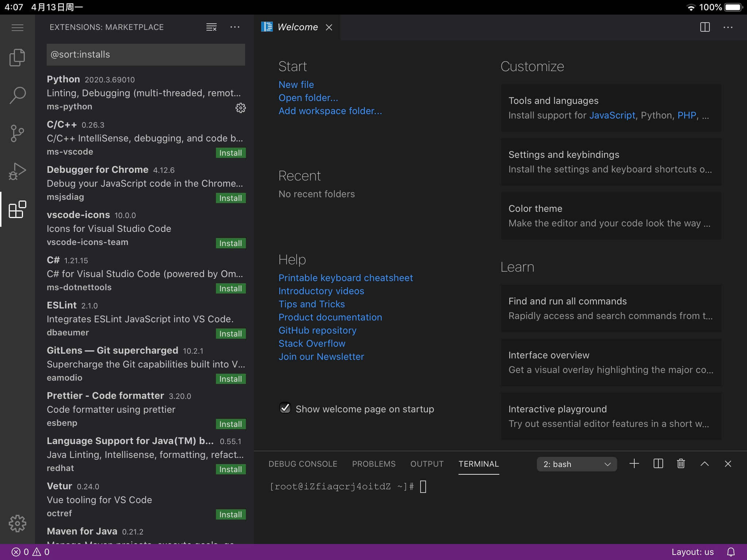The image size is (747, 560).
Task: Open the terminal selector 2: bash dropdown
Action: [577, 464]
